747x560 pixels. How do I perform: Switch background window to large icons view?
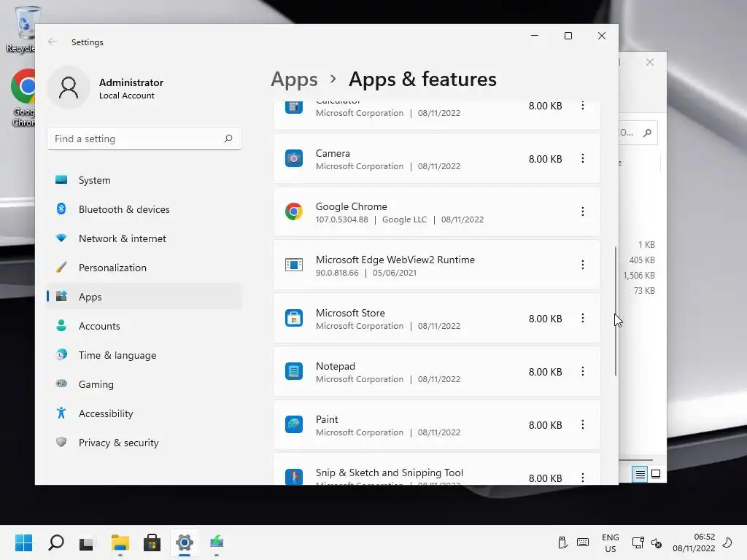click(x=656, y=474)
